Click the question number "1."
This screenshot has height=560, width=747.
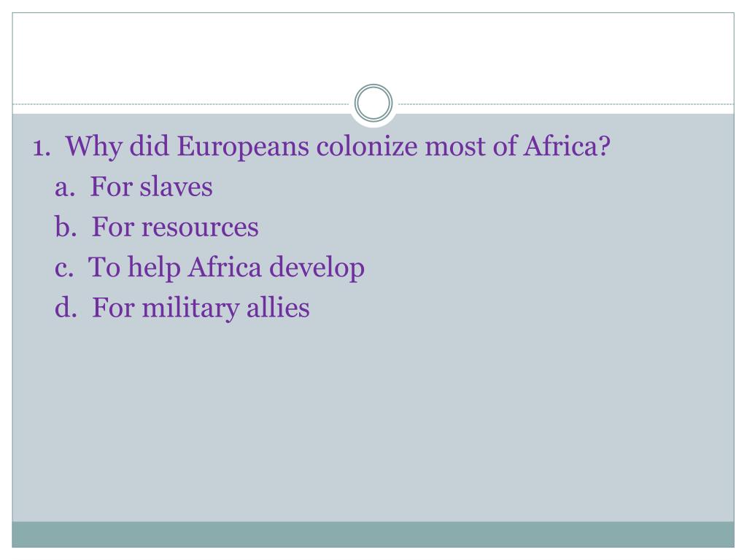pyautogui.click(x=42, y=147)
